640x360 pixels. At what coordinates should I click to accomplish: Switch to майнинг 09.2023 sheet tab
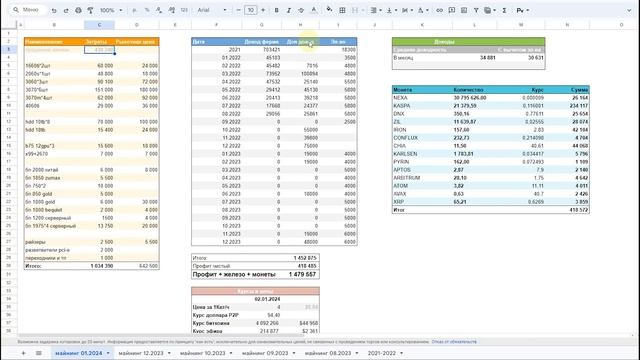265,353
